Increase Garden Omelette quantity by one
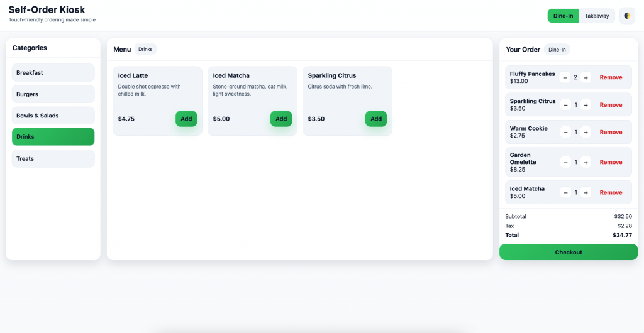 (586, 163)
